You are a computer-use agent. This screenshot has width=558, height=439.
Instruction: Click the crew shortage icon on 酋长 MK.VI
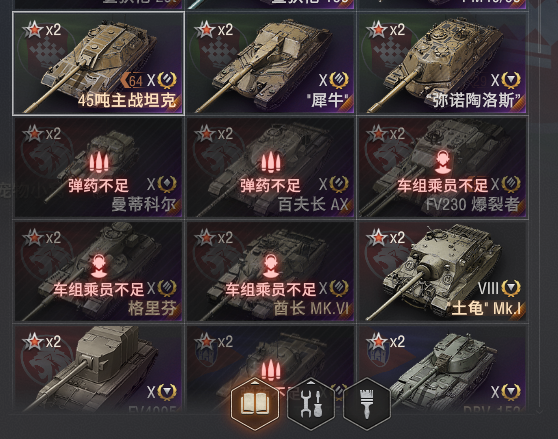[x=270, y=266]
